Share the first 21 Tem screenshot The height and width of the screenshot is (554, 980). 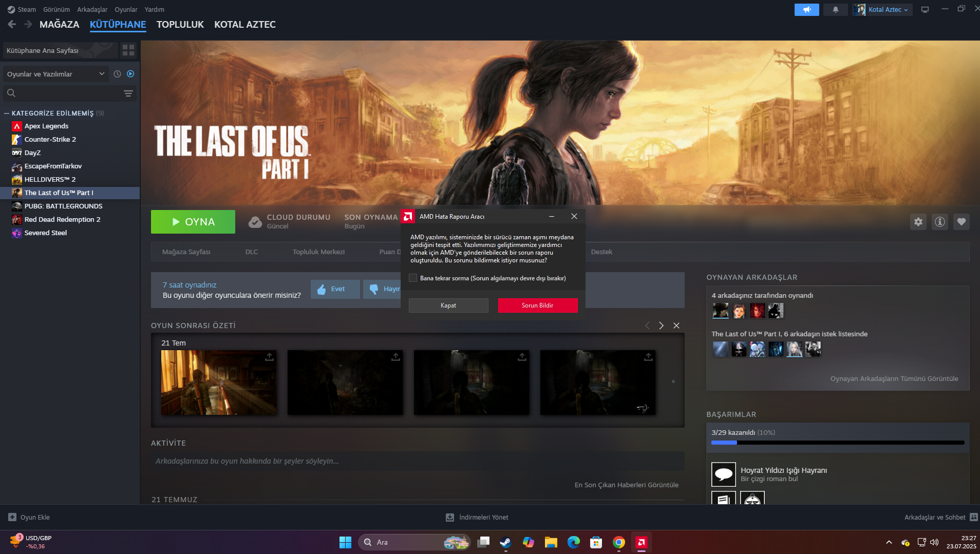pyautogui.click(x=269, y=357)
